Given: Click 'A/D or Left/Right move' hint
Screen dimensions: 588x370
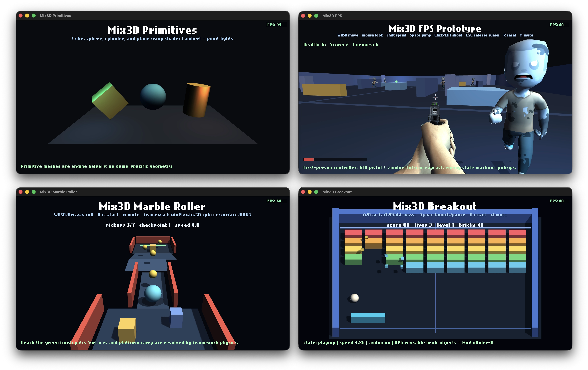Looking at the screenshot, I should point(389,215).
